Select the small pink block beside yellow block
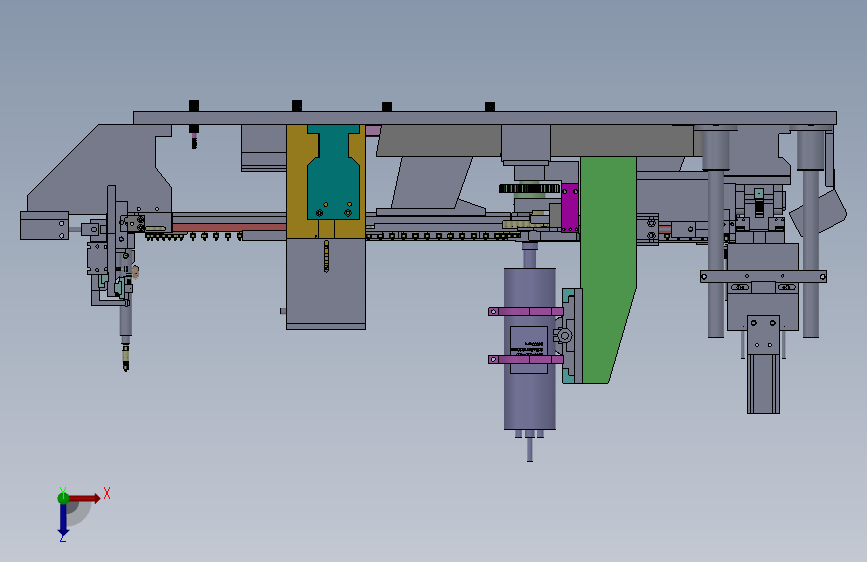The height and width of the screenshot is (562, 867). point(373,131)
